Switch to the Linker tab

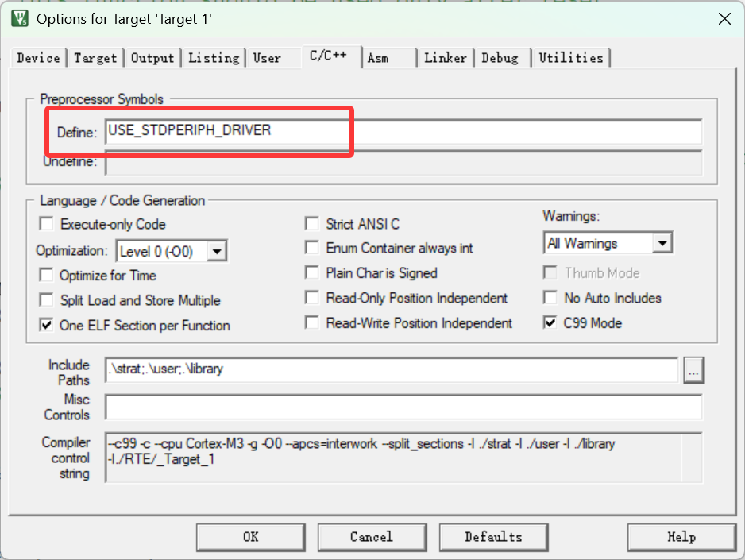point(446,58)
